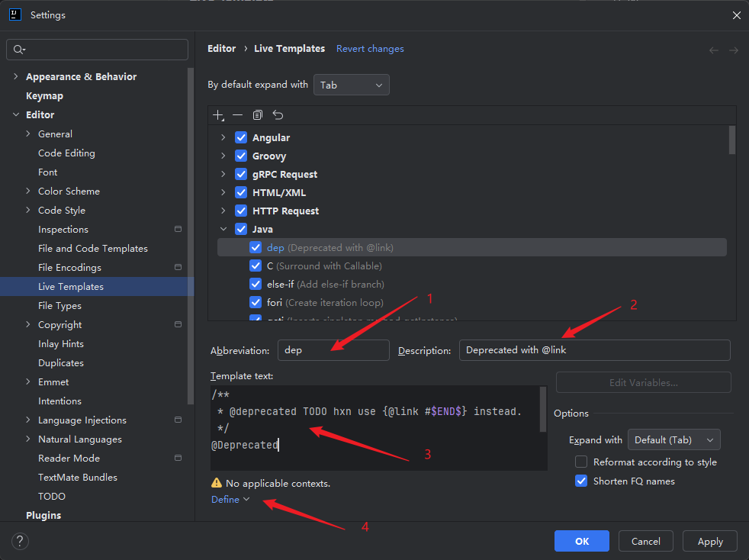Collapse the Java template group
Image resolution: width=749 pixels, height=560 pixels.
point(223,229)
